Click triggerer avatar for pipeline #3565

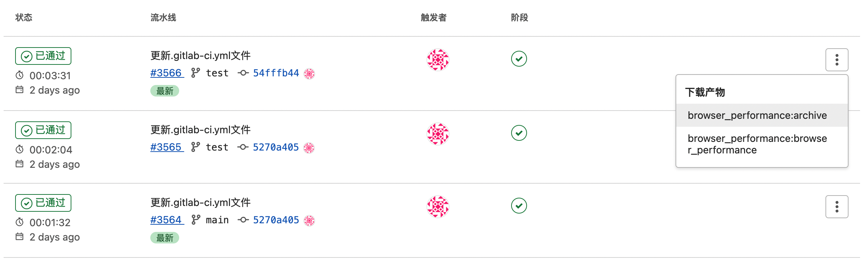[438, 134]
